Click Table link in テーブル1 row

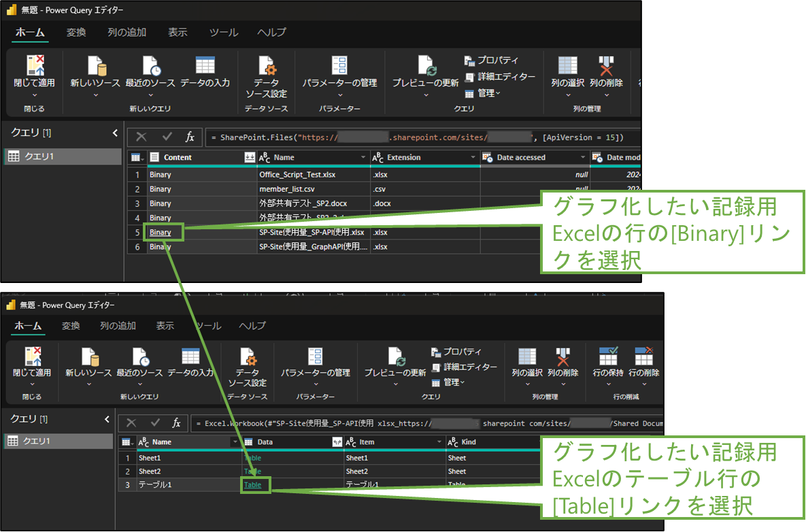(x=252, y=484)
